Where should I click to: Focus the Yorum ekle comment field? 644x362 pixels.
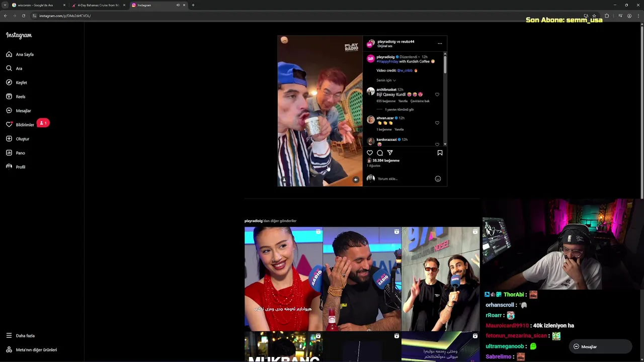pos(405,178)
